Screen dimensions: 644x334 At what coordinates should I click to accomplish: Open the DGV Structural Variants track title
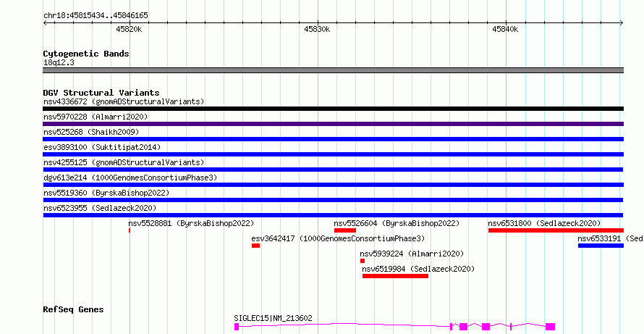(x=101, y=93)
